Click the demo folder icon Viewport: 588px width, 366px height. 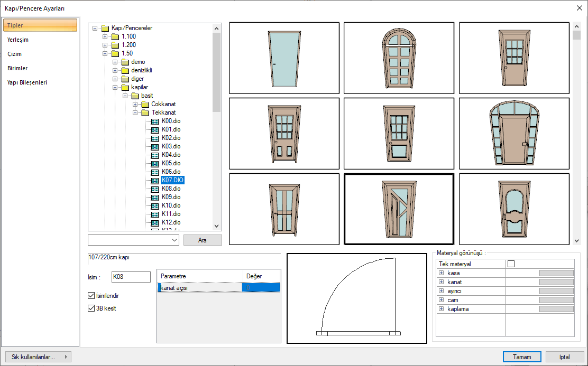[x=125, y=62]
